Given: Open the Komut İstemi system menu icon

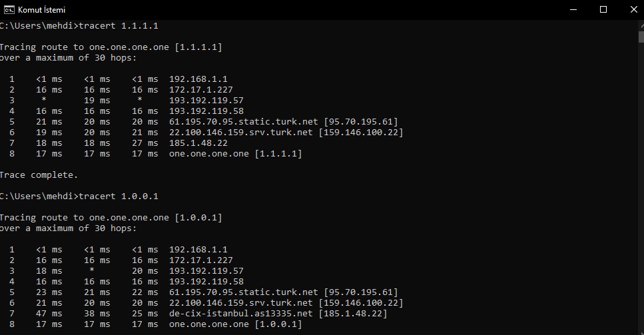Looking at the screenshot, I should [x=9, y=9].
